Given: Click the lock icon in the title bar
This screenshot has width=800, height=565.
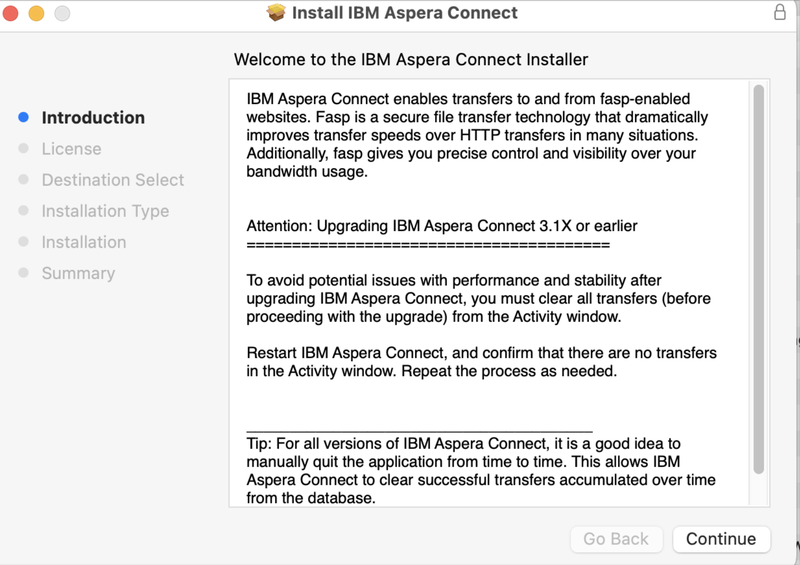Looking at the screenshot, I should click(x=780, y=13).
